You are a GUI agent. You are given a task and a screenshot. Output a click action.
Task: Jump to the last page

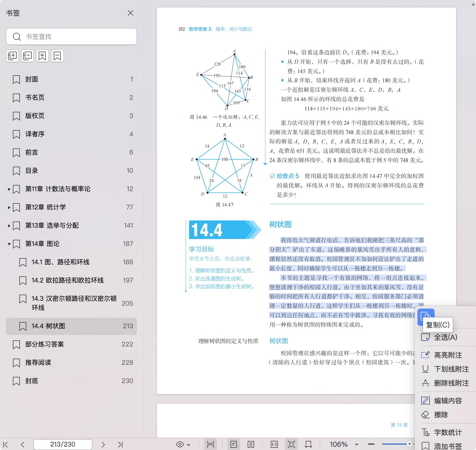coord(120,444)
